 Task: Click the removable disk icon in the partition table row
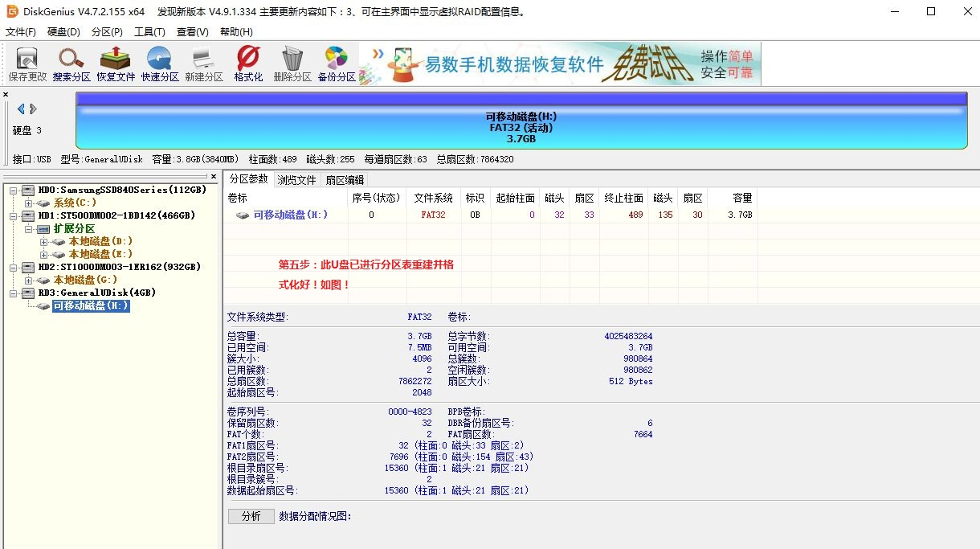click(242, 215)
